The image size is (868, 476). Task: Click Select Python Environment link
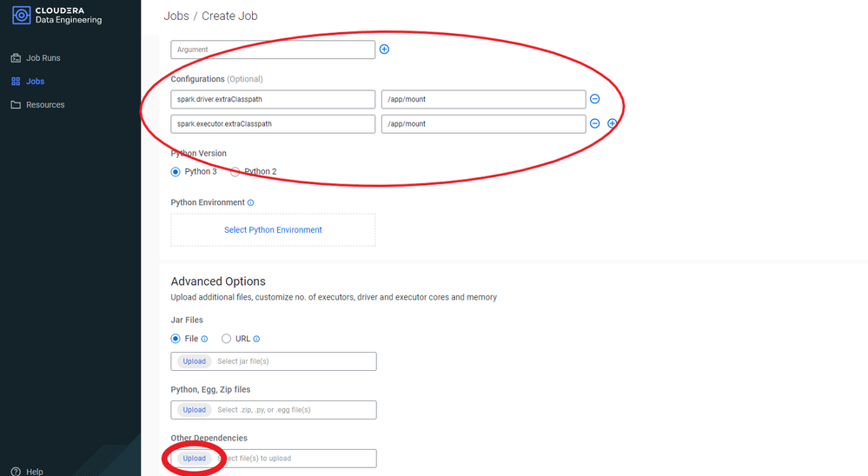[x=273, y=229]
